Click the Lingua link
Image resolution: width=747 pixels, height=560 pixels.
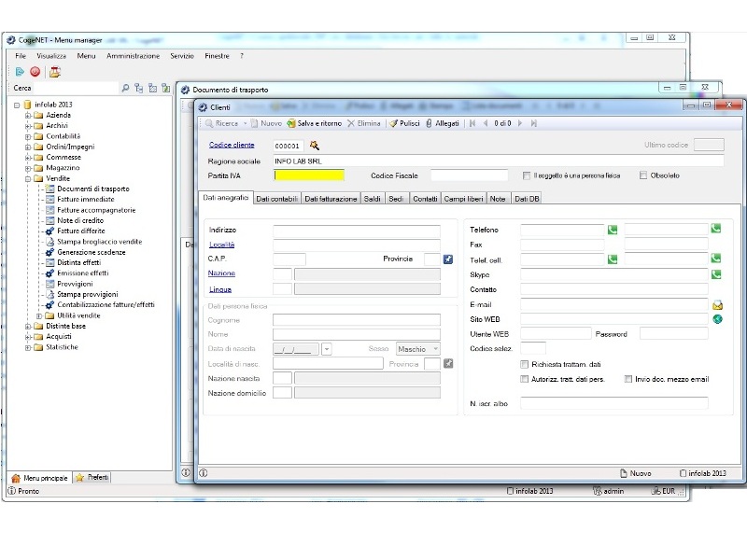pos(220,289)
